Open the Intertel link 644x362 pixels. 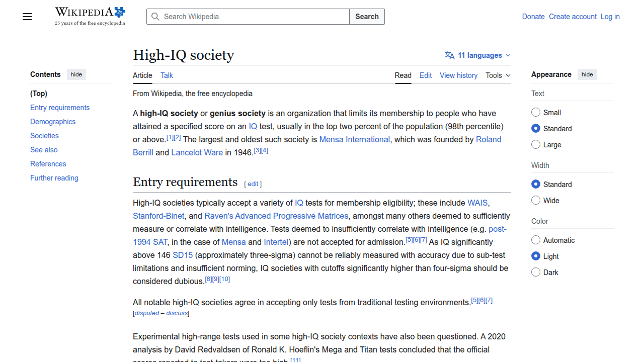pyautogui.click(x=276, y=242)
